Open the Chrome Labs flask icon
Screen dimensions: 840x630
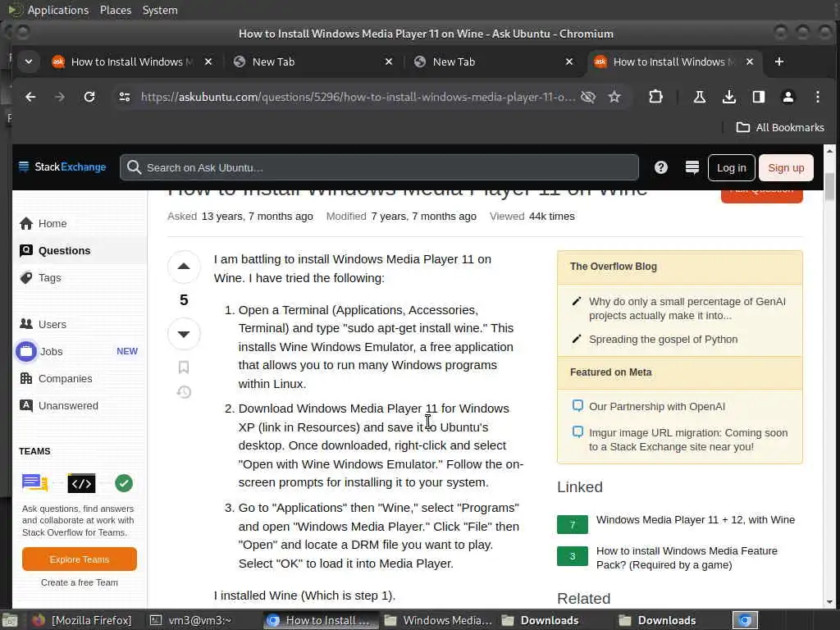tap(699, 97)
